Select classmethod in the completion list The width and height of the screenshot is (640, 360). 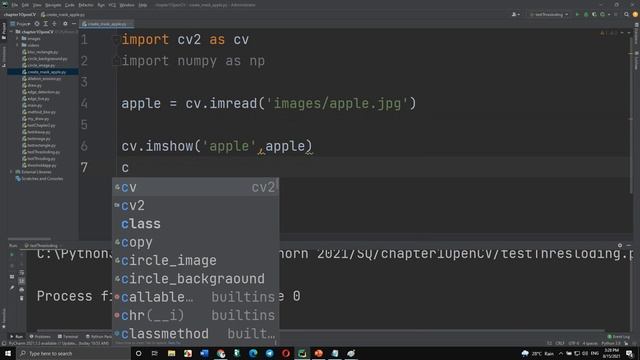pos(196,334)
